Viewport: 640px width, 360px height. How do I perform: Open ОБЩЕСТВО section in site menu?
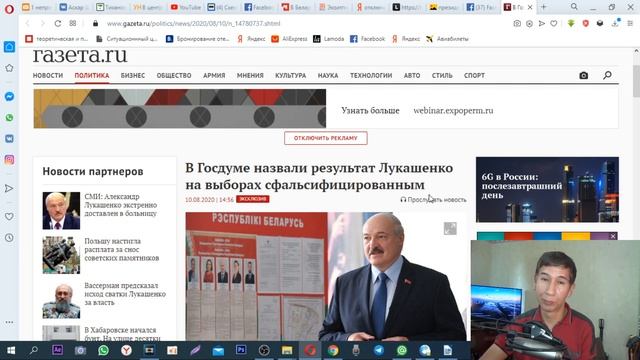click(174, 76)
